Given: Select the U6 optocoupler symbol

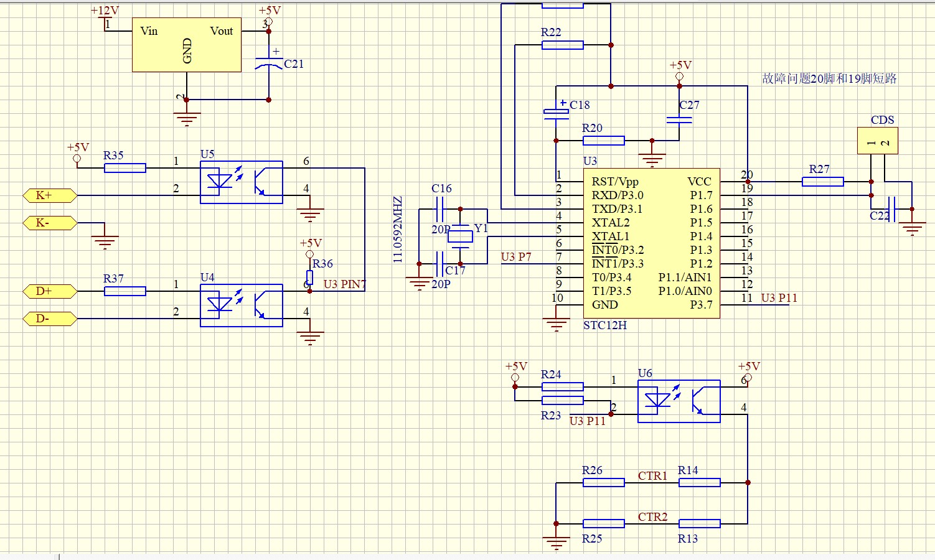Looking at the screenshot, I should pos(679,401).
